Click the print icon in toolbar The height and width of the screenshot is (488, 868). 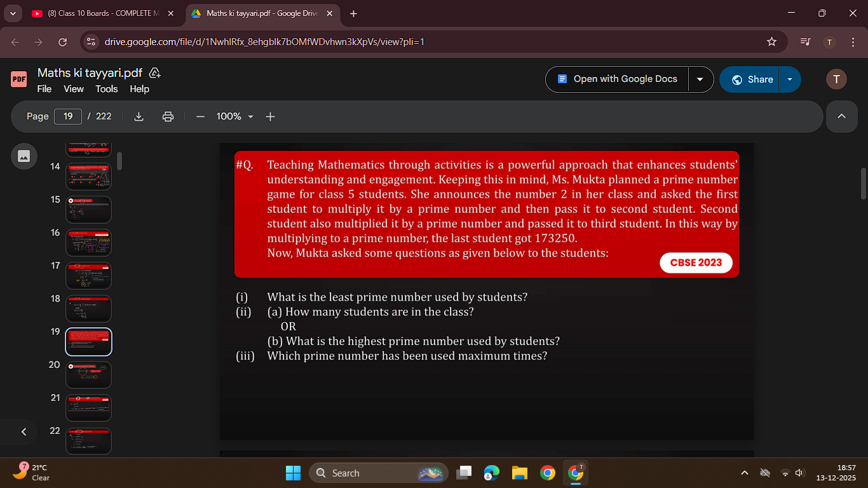tap(168, 116)
